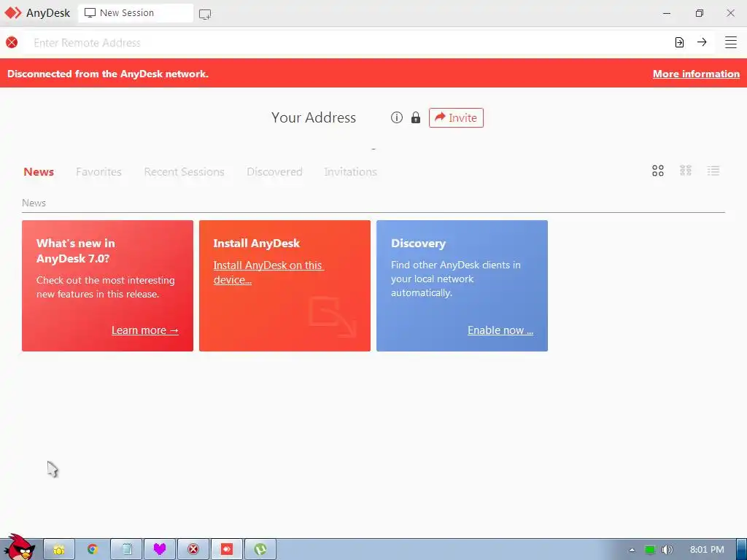
Task: Open the file transfer icon beside address bar
Action: (x=679, y=42)
